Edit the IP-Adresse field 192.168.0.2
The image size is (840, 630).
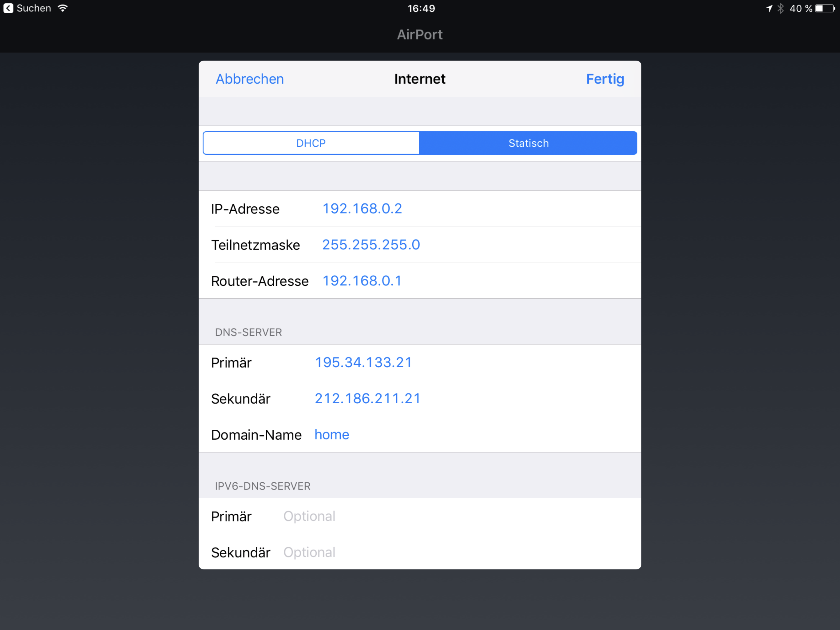click(x=362, y=209)
